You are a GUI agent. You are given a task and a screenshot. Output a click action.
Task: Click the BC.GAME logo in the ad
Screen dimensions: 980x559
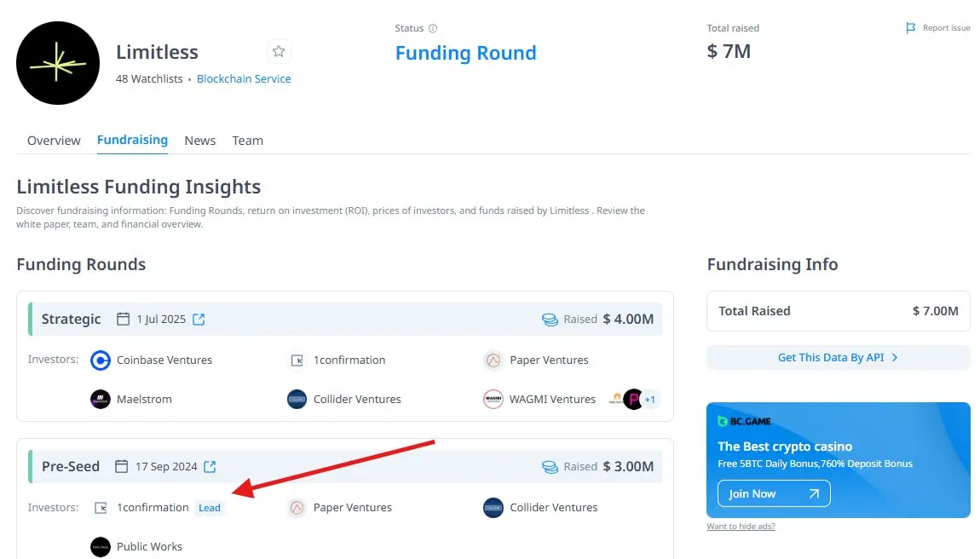745,422
